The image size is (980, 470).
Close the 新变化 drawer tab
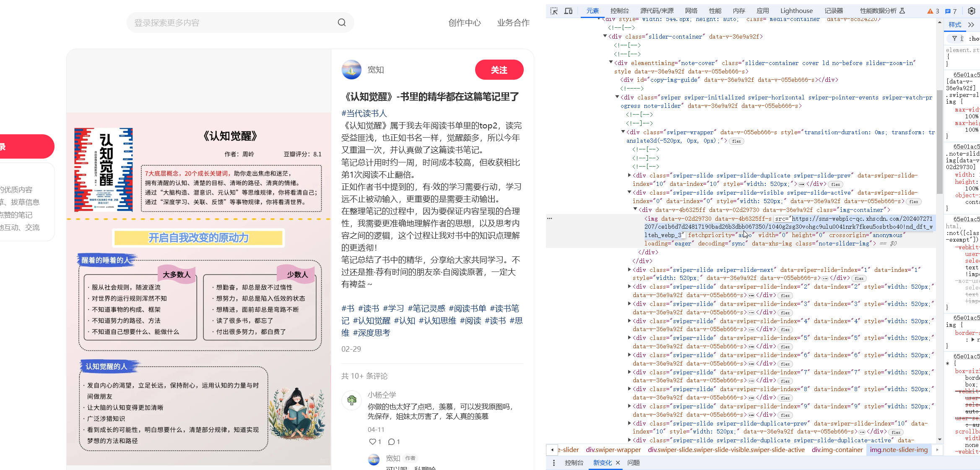click(618, 462)
